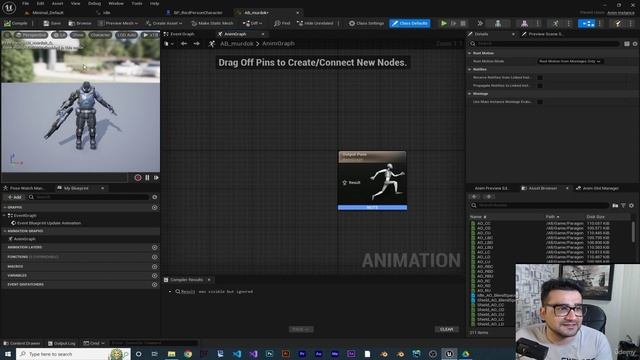Click the green Play button
Image resolution: width=640 pixels, height=360 pixels.
(444, 23)
